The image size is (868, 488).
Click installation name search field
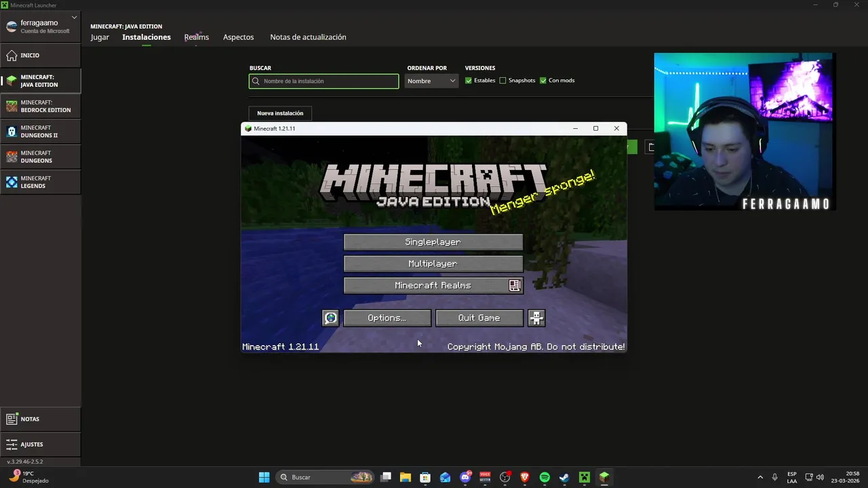(324, 81)
